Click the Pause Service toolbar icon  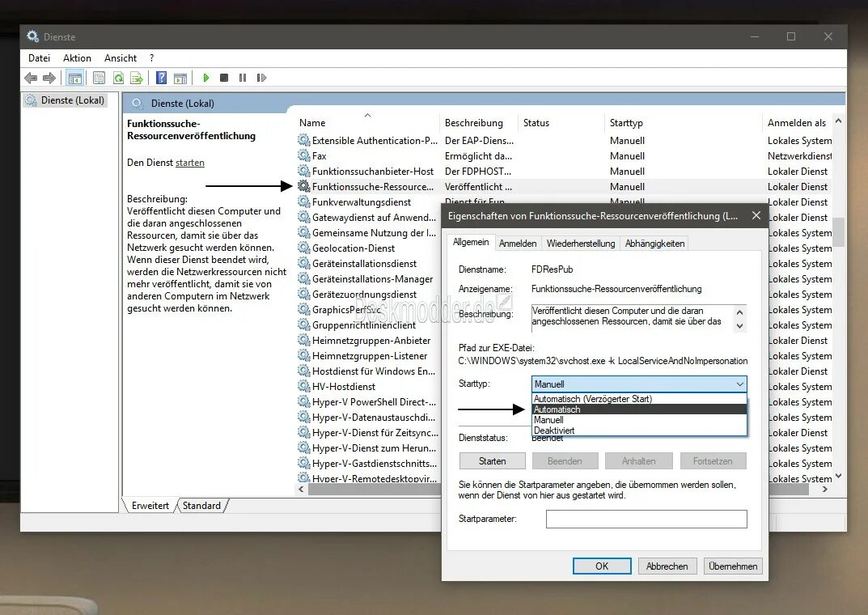(x=243, y=77)
